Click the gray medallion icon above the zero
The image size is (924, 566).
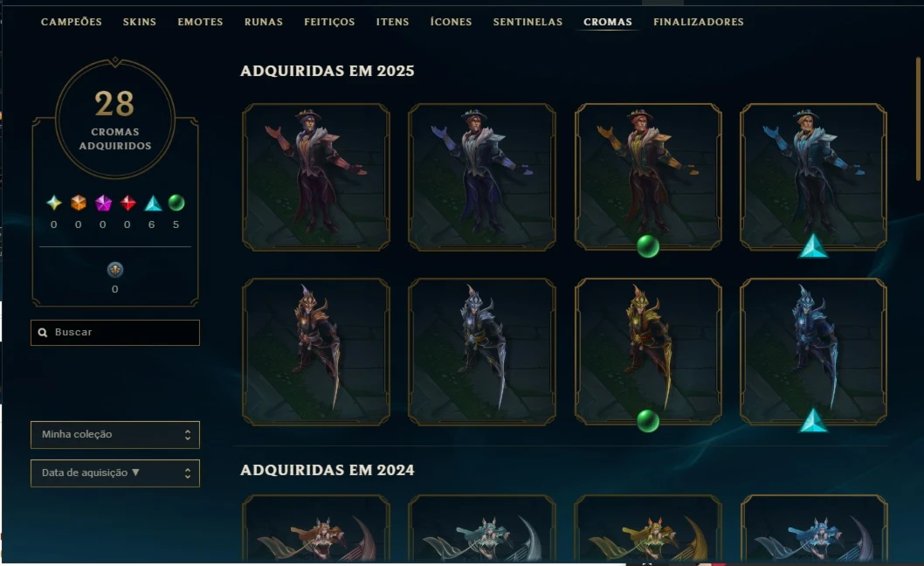(115, 269)
